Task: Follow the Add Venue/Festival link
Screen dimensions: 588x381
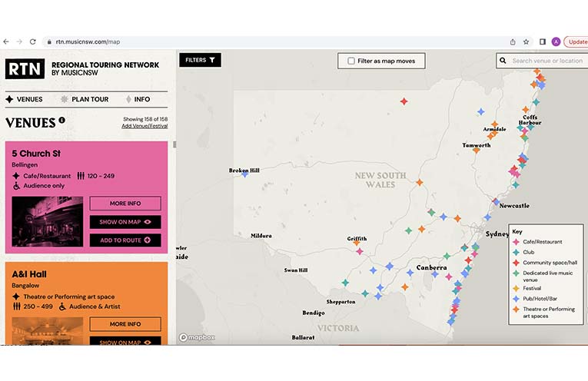Action: tap(145, 126)
